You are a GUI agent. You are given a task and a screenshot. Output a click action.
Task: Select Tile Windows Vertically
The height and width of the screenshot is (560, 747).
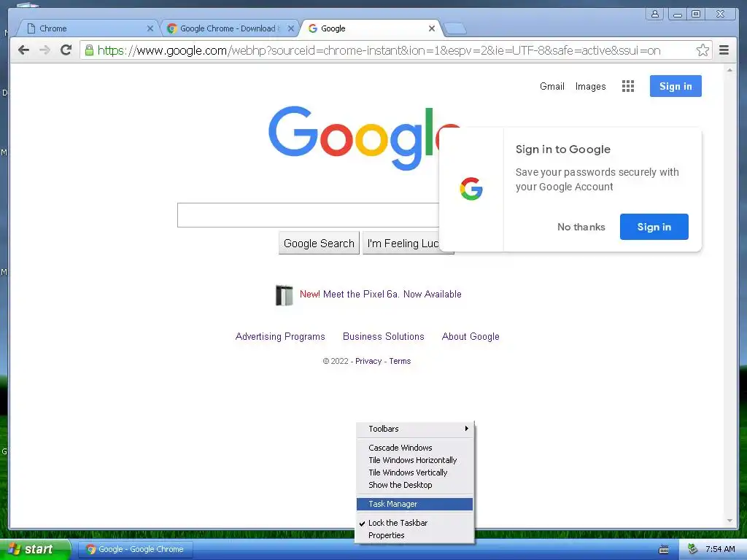pos(415,472)
